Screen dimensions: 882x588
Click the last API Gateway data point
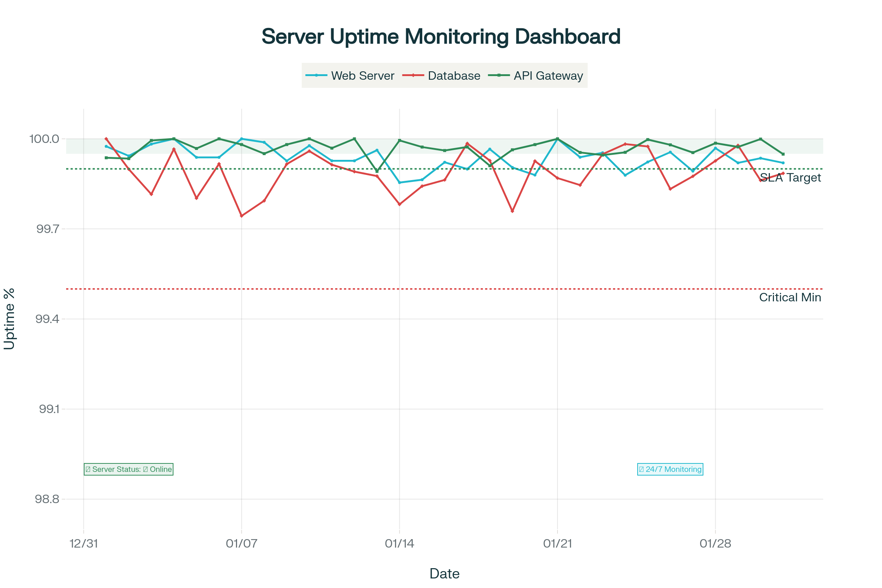[x=783, y=154]
